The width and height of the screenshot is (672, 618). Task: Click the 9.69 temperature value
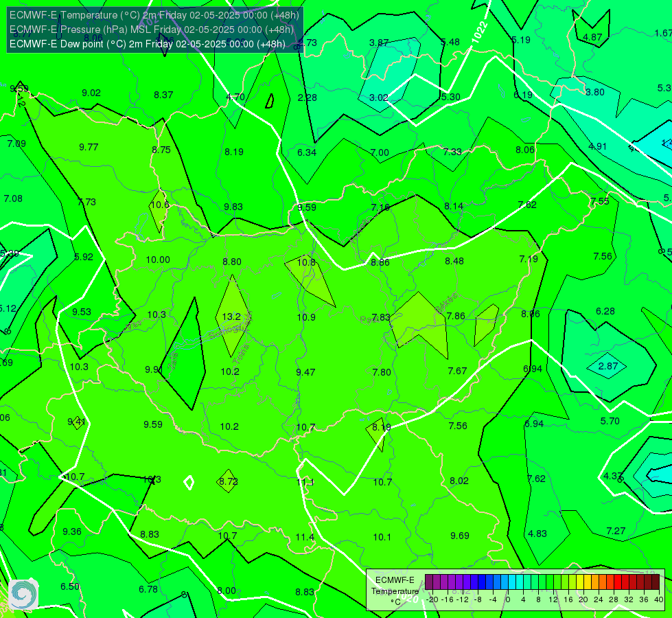click(x=459, y=536)
